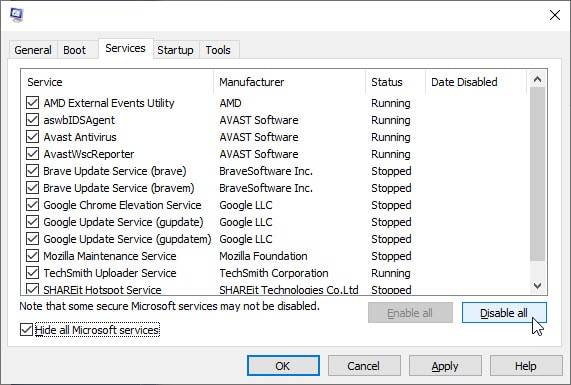The height and width of the screenshot is (385, 571).
Task: Uncheck Hide all Microsoft services
Action: (x=26, y=330)
